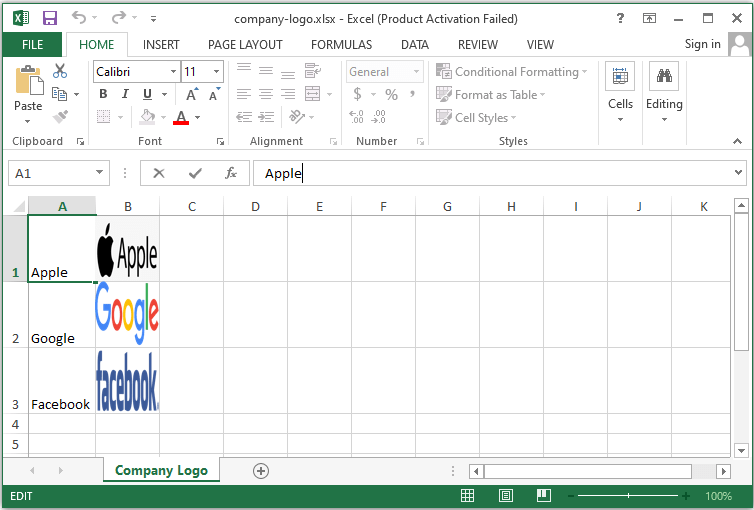Open the Name Box dropdown arrow

100,172
